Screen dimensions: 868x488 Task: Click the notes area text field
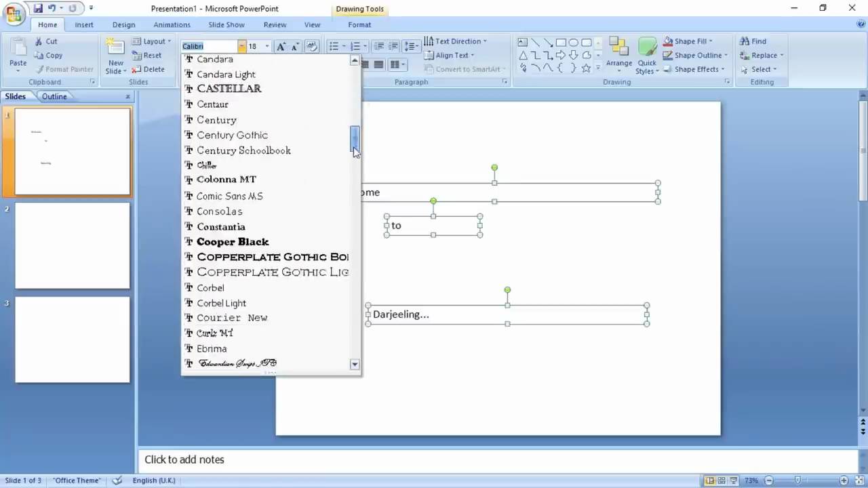498,460
